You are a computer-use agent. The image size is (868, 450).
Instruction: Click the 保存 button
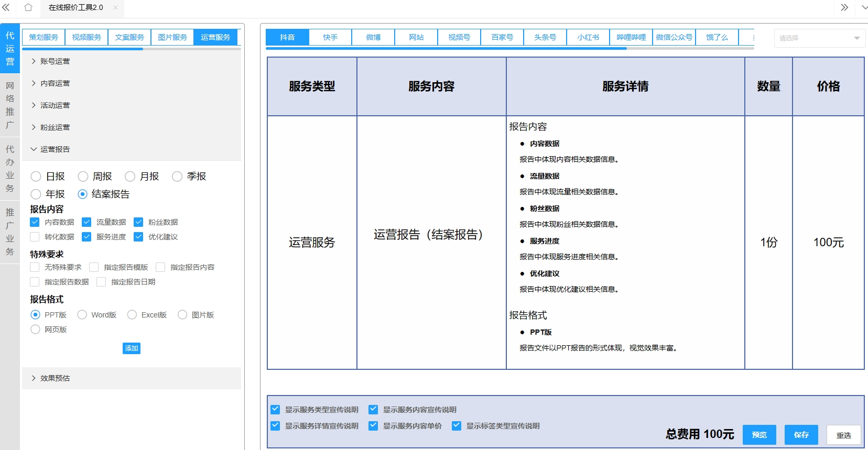pyautogui.click(x=801, y=435)
